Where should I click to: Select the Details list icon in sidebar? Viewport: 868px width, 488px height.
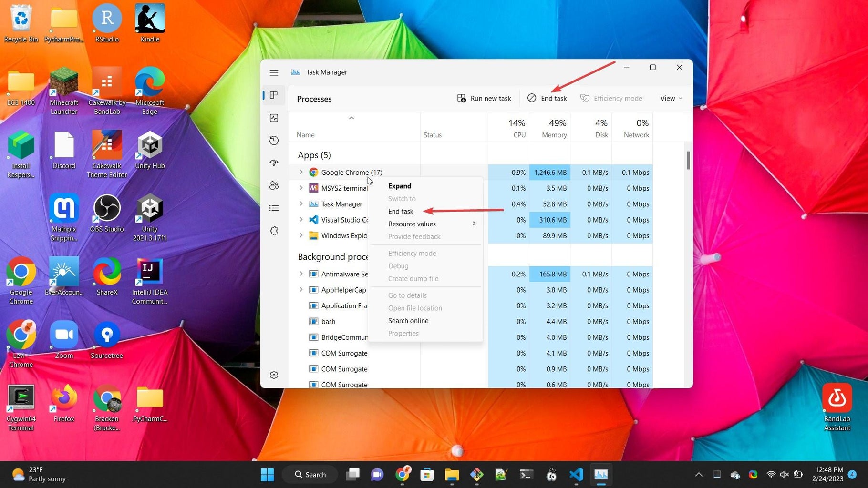click(x=274, y=208)
